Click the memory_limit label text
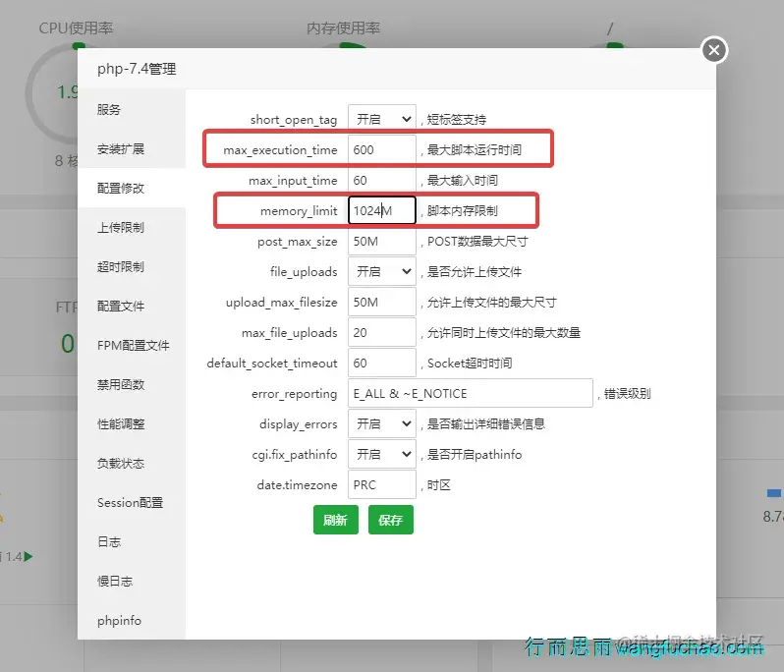Image resolution: width=784 pixels, height=672 pixels. point(299,211)
